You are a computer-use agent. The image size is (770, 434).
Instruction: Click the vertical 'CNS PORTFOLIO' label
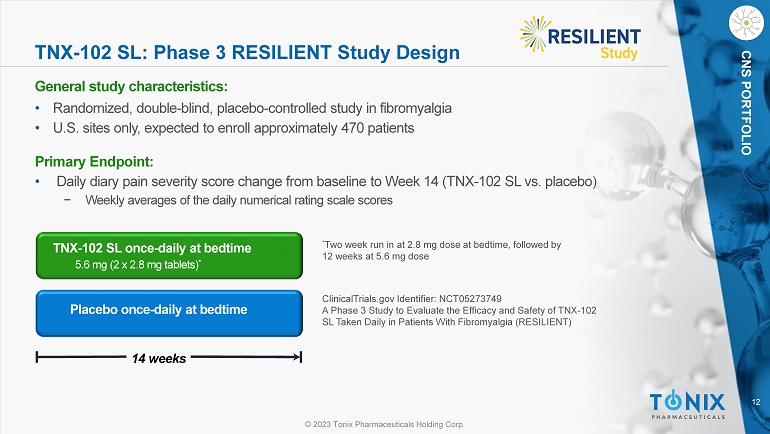[x=746, y=103]
